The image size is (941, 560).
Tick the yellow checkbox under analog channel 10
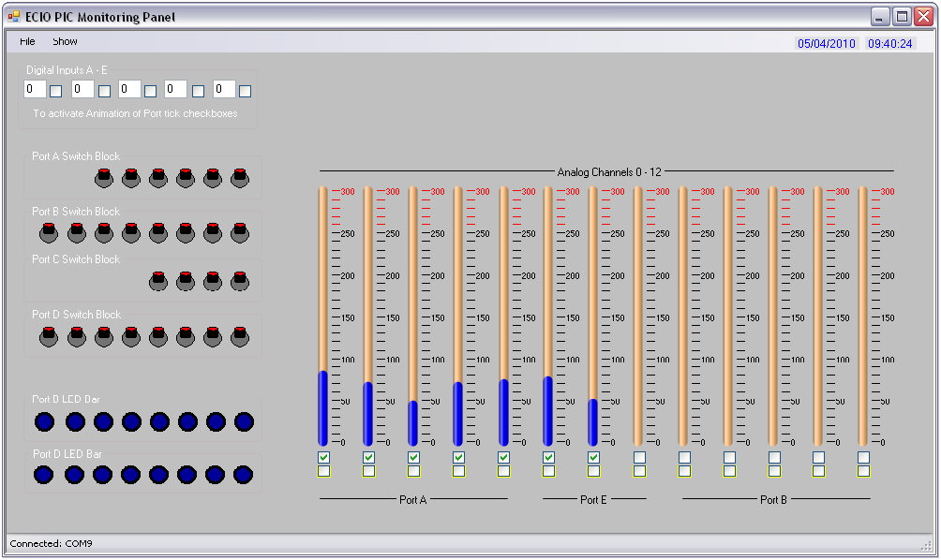[775, 471]
